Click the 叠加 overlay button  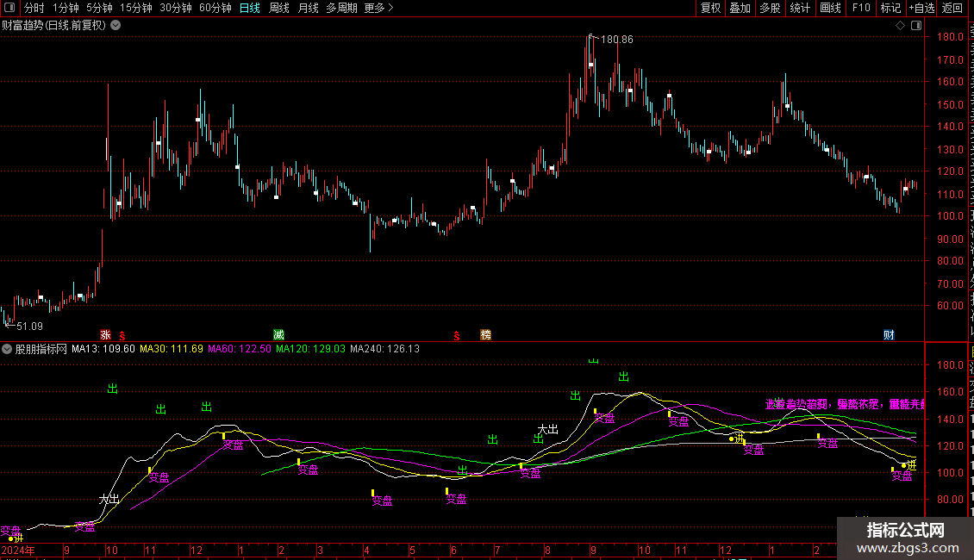click(x=740, y=8)
